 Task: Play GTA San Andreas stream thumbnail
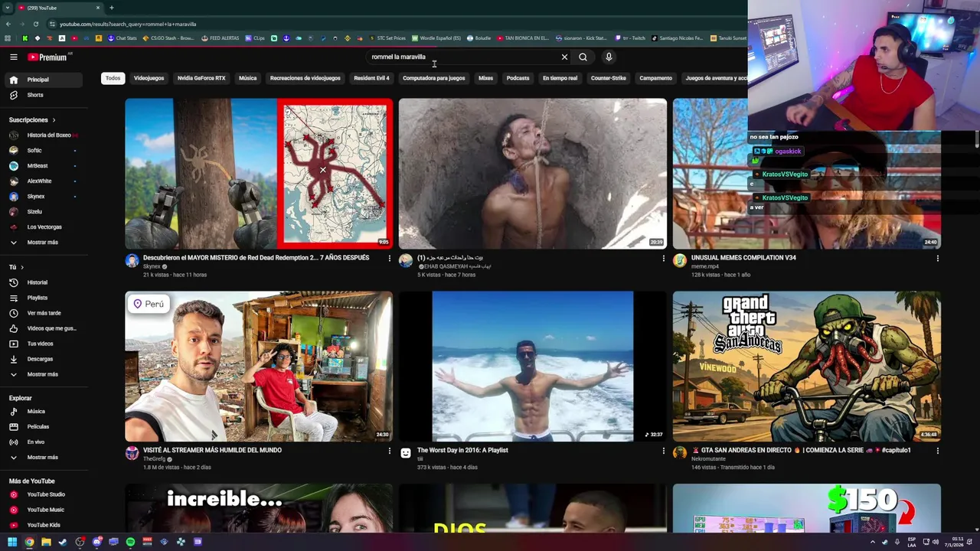pyautogui.click(x=807, y=367)
